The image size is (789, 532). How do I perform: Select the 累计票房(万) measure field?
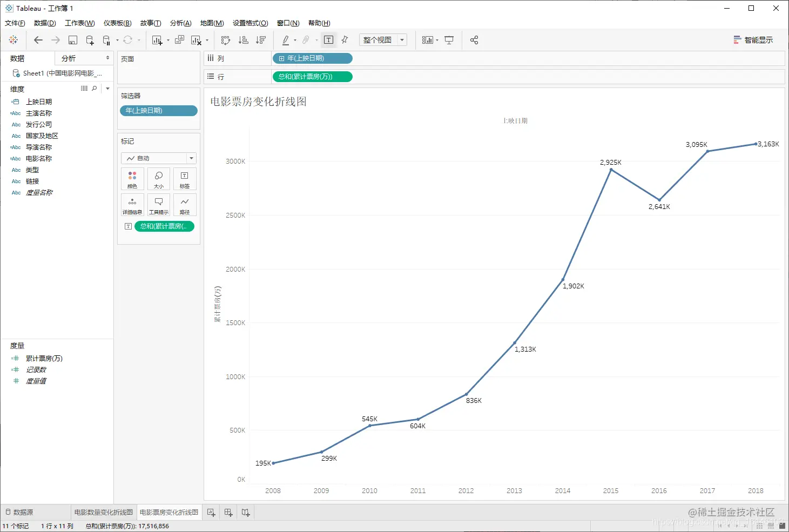pyautogui.click(x=44, y=359)
